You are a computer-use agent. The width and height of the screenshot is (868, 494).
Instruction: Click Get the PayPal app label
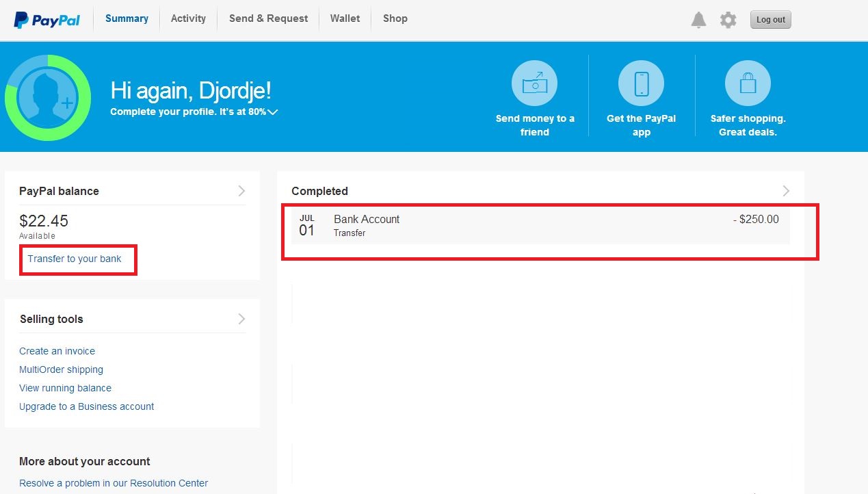[x=641, y=125]
